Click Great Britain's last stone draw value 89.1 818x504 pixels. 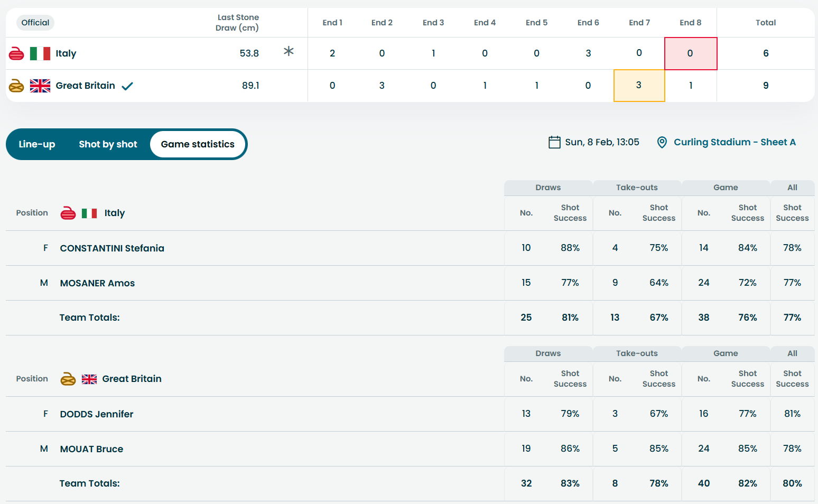(x=250, y=86)
